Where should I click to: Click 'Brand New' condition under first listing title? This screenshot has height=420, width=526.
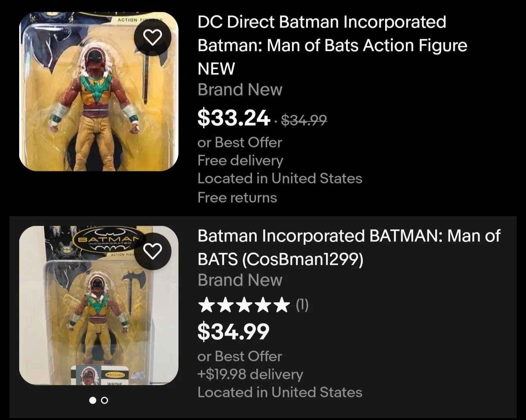pos(240,90)
